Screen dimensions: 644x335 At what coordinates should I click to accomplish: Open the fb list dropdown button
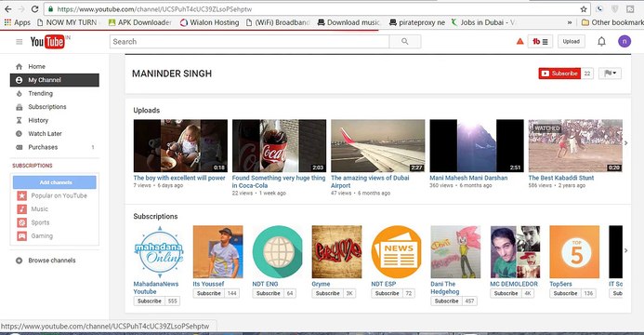click(540, 42)
